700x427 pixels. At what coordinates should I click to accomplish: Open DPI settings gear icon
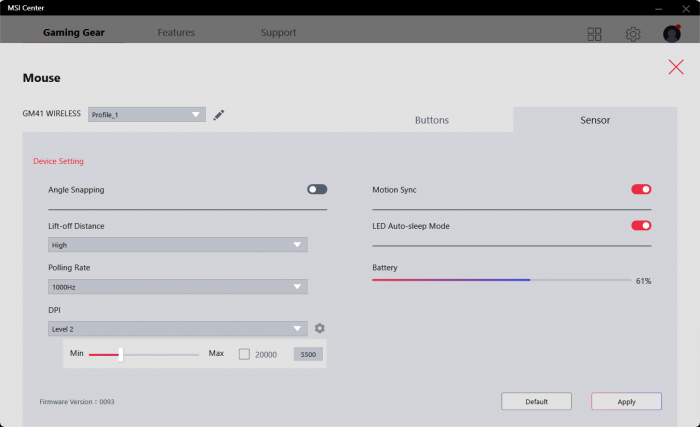(320, 328)
